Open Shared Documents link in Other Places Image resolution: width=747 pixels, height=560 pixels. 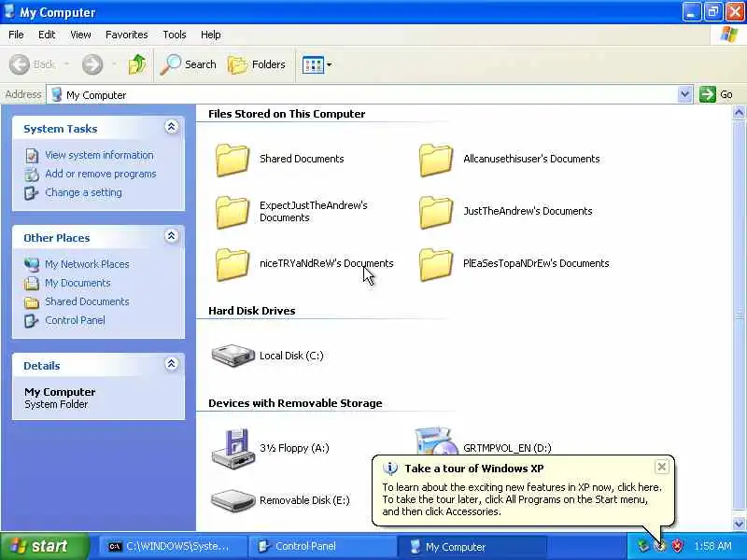click(x=87, y=301)
